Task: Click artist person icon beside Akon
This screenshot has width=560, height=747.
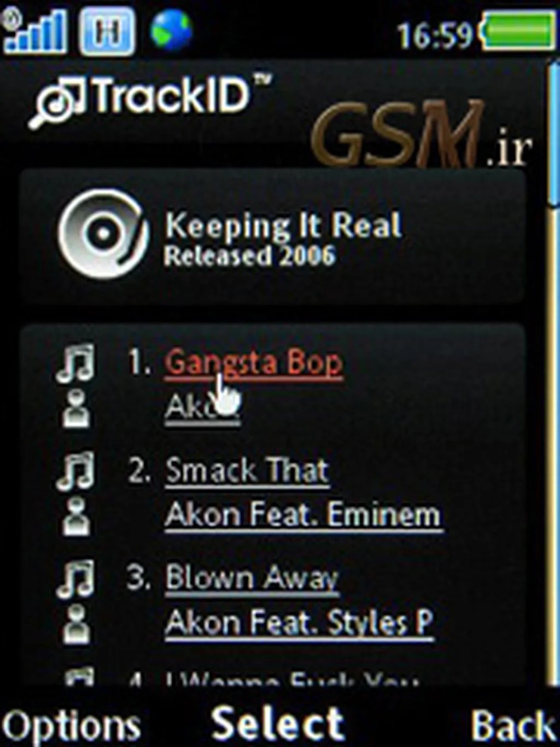Action: (76, 409)
